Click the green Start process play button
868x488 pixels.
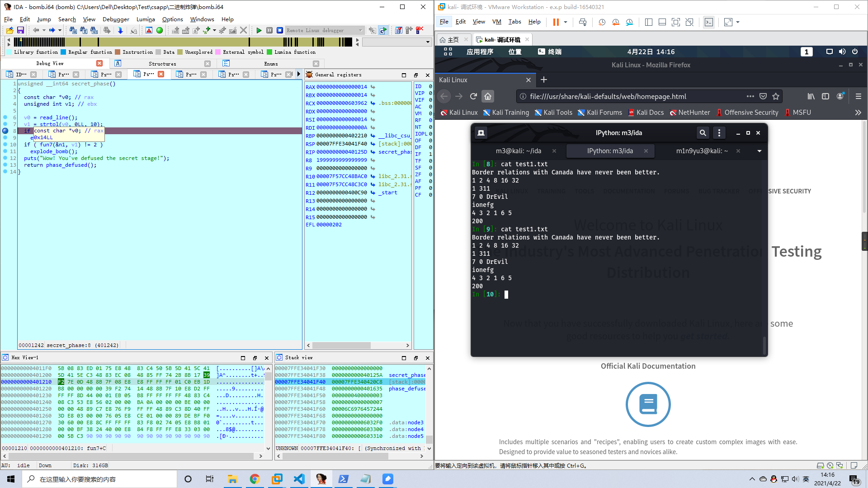click(259, 30)
